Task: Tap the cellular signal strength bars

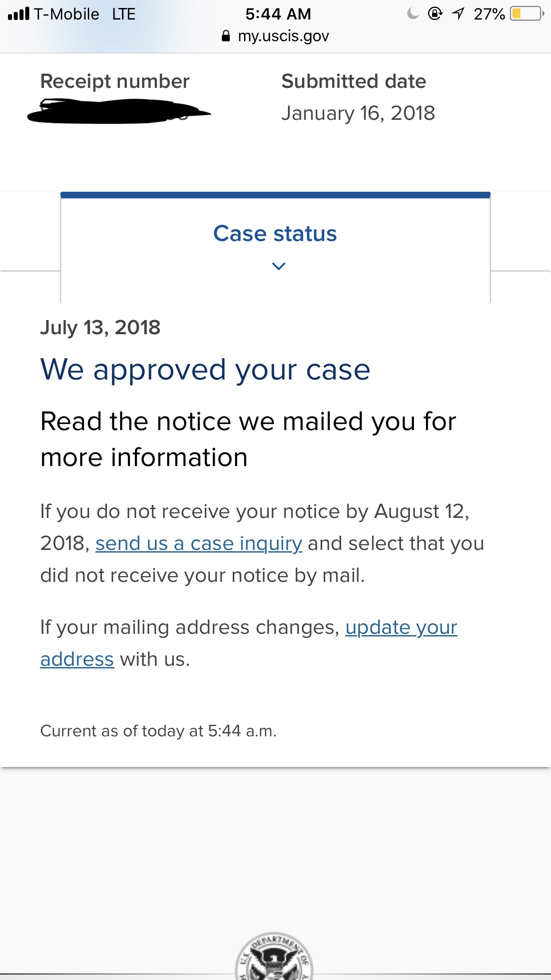Action: click(x=19, y=14)
